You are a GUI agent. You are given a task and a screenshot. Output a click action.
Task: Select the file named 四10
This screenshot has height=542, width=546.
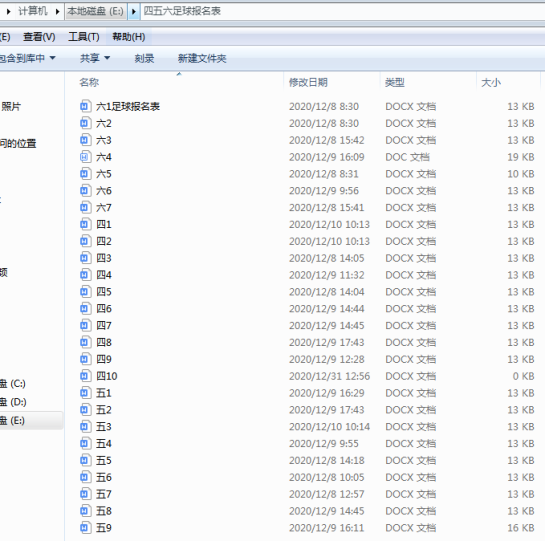pos(107,376)
